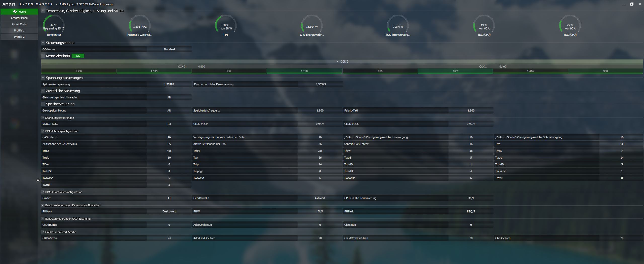
Task: Open the Home view in sidebar
Action: (x=19, y=12)
